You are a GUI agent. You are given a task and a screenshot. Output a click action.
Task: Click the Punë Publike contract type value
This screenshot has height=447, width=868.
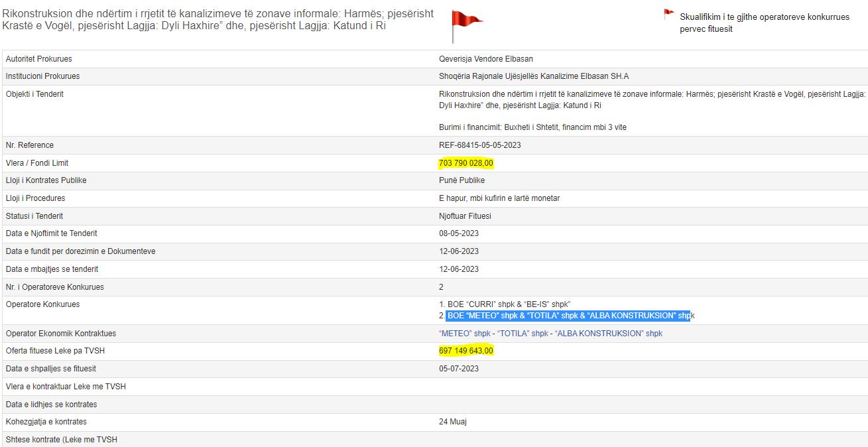(x=462, y=180)
